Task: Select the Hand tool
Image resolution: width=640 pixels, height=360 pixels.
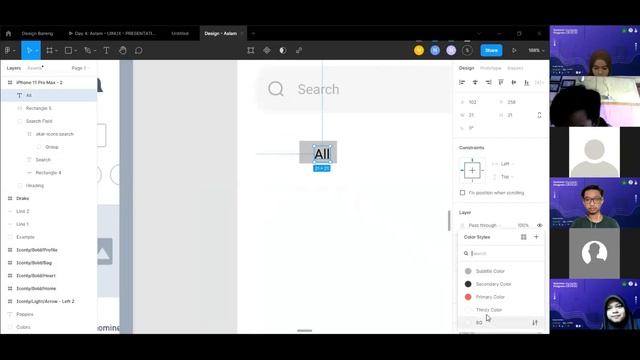Action: point(122,50)
